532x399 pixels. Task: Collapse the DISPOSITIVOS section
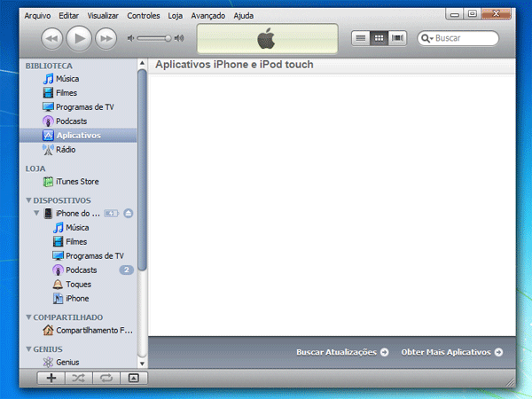pos(29,200)
